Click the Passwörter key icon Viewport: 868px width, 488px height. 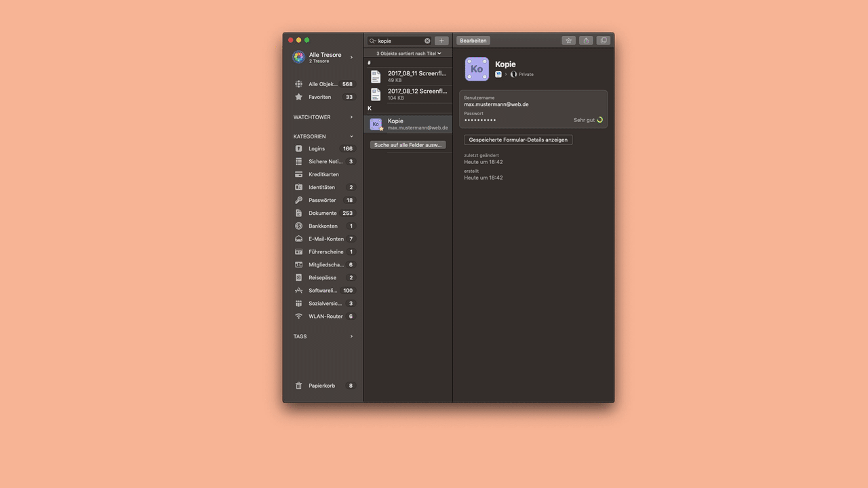click(x=298, y=200)
